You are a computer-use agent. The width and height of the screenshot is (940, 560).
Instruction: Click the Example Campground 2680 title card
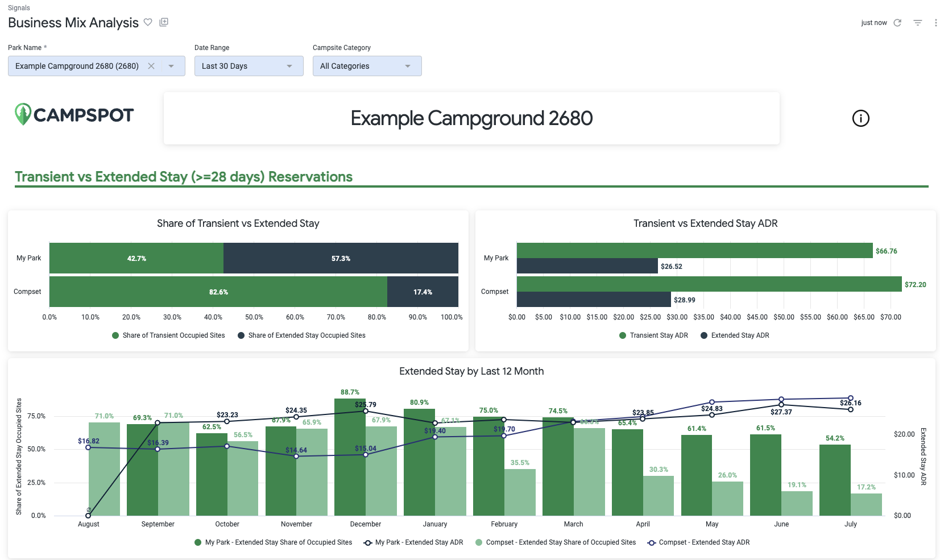(x=471, y=118)
